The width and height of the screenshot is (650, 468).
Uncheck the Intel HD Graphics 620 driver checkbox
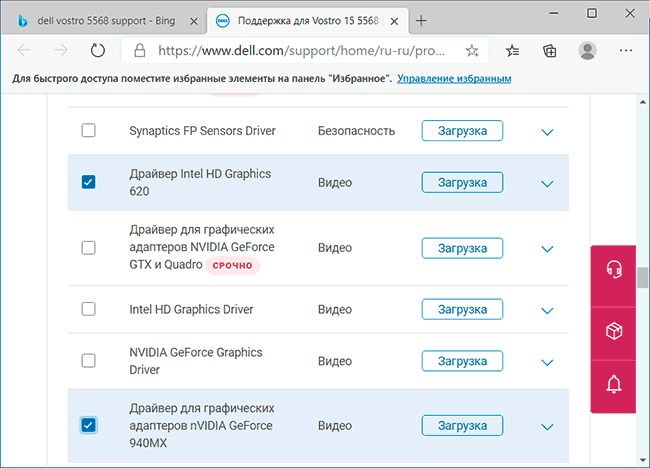point(88,182)
